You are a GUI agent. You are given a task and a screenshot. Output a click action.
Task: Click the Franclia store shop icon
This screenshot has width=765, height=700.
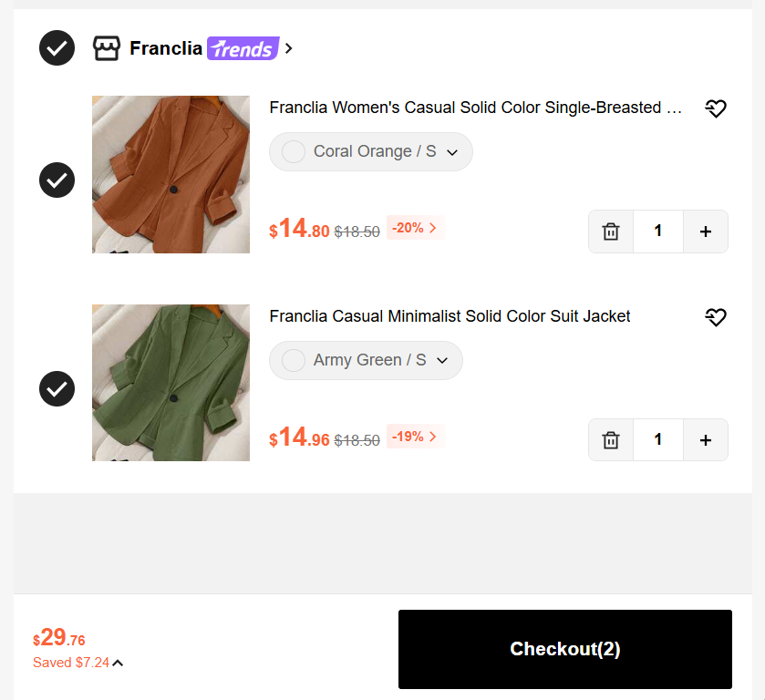(x=107, y=48)
